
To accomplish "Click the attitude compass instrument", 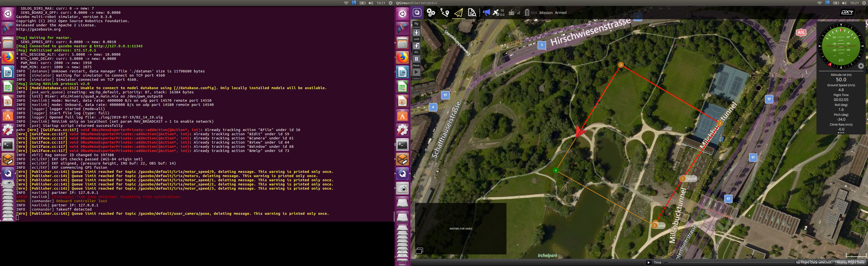I will coord(841,46).
